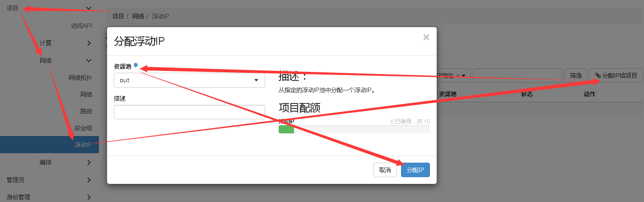Open the 资源池 dropdown showing out
The height and width of the screenshot is (202, 644).
click(189, 80)
